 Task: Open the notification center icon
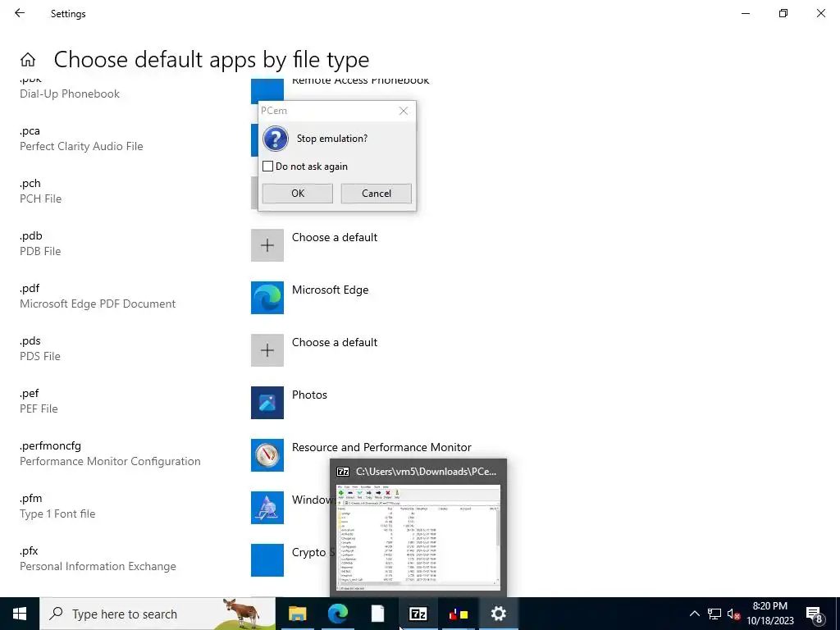point(814,614)
